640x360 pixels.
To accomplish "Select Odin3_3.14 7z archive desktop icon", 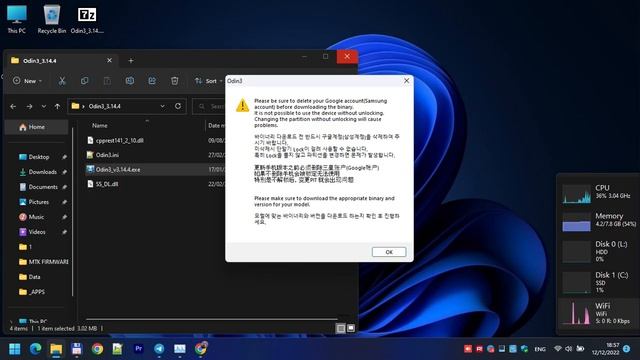I will [87, 19].
